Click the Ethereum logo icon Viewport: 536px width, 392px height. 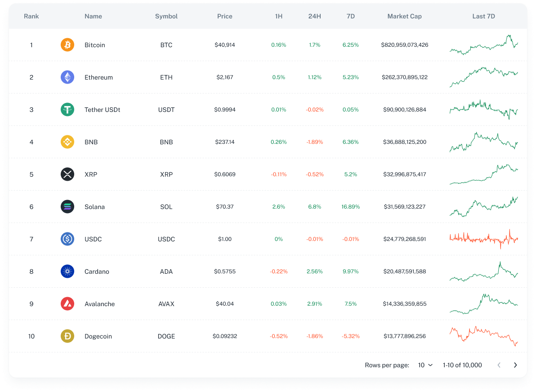(67, 77)
